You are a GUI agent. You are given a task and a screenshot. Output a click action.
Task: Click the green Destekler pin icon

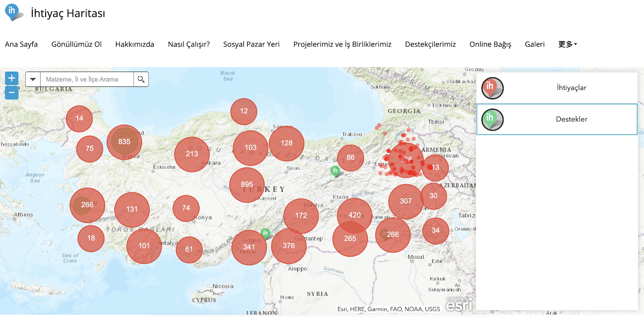click(x=492, y=119)
